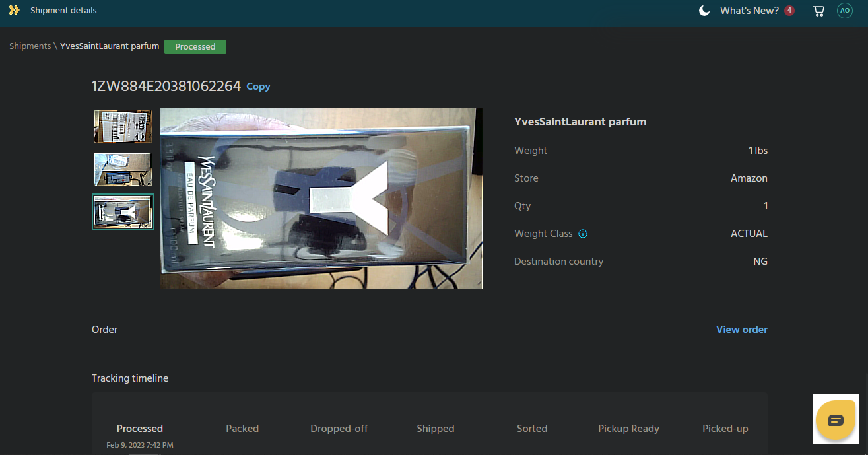Expand the sidebar with double-chevron icon
Screen dimensions: 868x455
click(14, 10)
